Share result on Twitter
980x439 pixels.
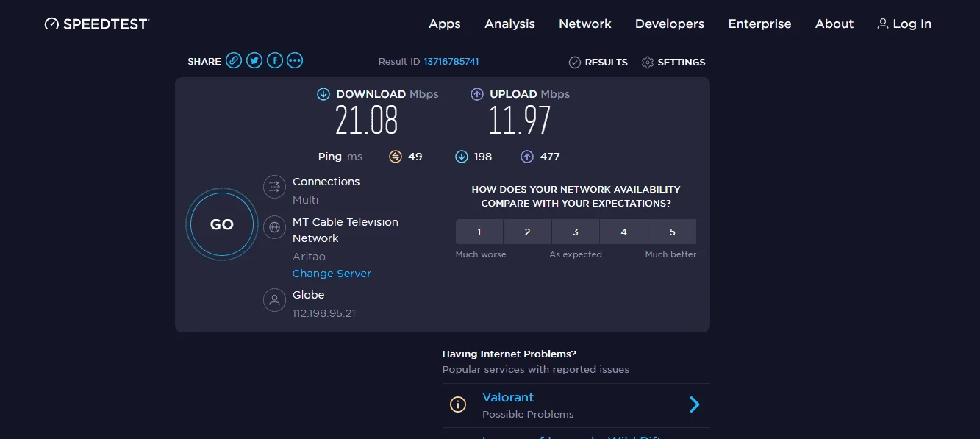[254, 61]
